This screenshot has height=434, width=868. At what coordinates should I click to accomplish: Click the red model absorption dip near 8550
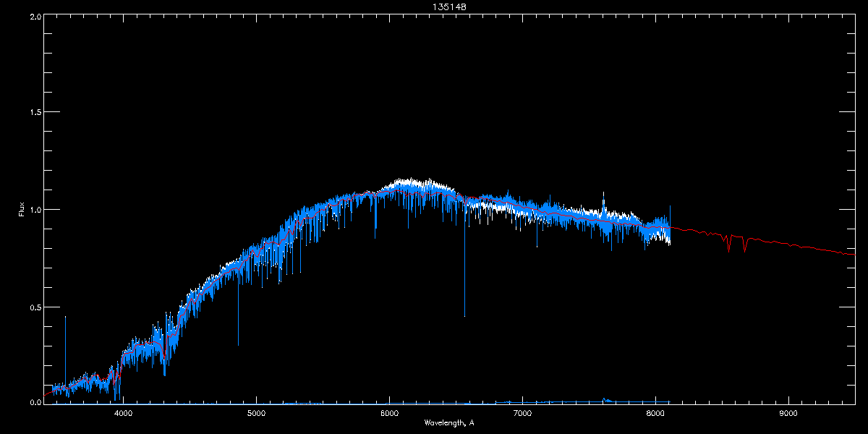(728, 250)
